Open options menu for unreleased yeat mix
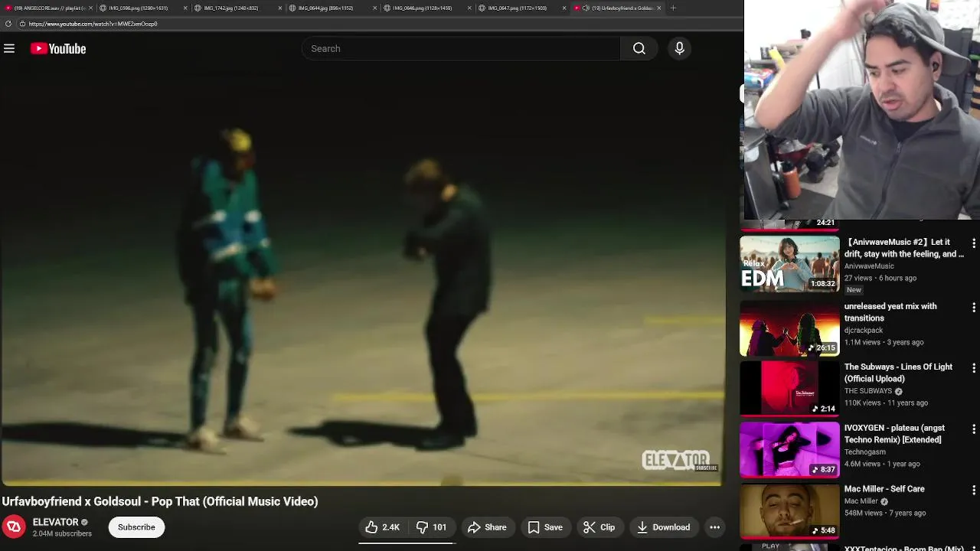This screenshot has width=980, height=551. 973,308
